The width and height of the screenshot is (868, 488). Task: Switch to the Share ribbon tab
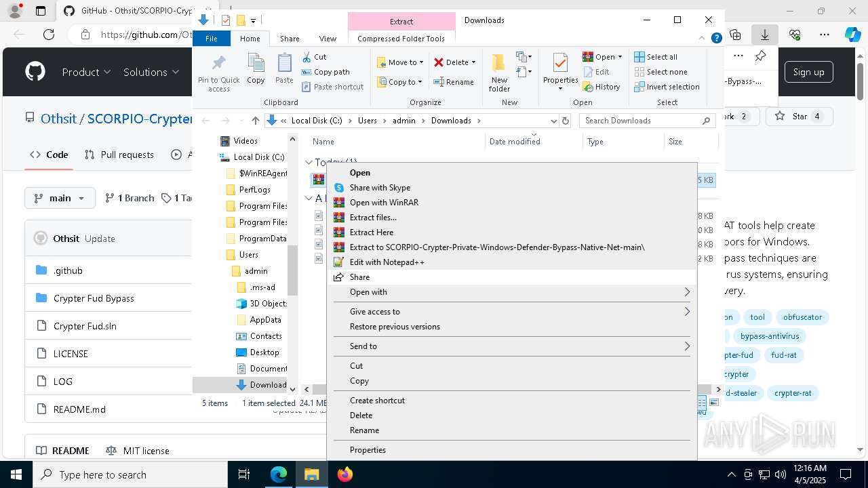290,39
